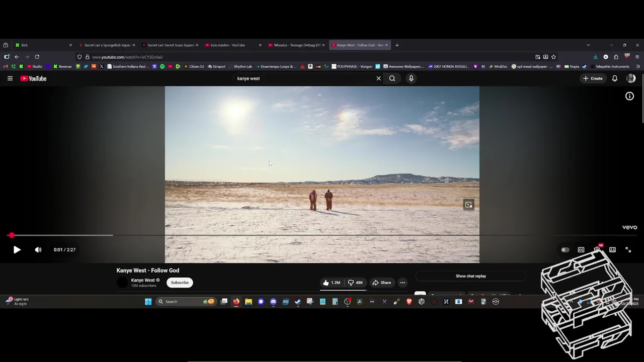
Task: Click the YouTube search field with kanye west
Action: [304, 78]
